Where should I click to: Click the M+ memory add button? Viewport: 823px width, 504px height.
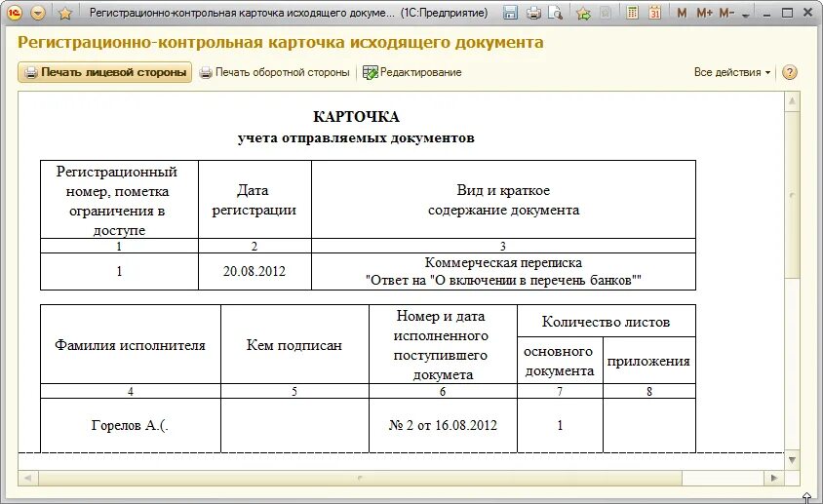tap(704, 13)
